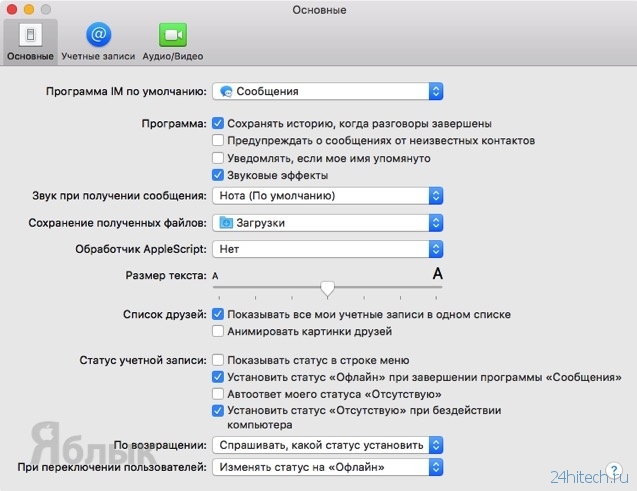Expand the При переключении пользователей dropdown
637x491 pixels.
(x=327, y=467)
